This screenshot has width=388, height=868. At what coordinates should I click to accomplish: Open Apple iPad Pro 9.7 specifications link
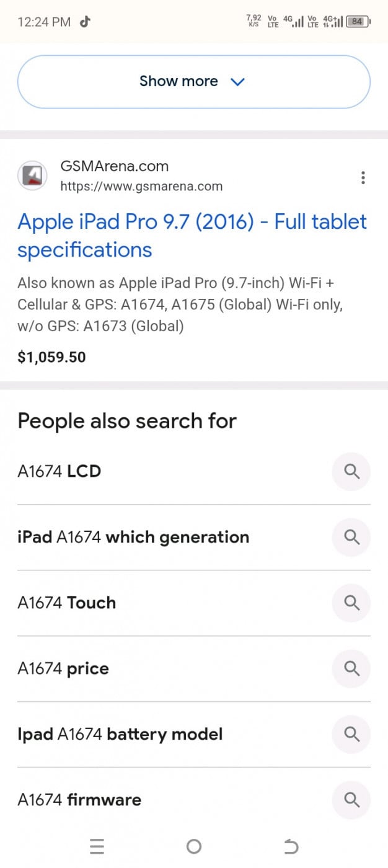coord(192,236)
